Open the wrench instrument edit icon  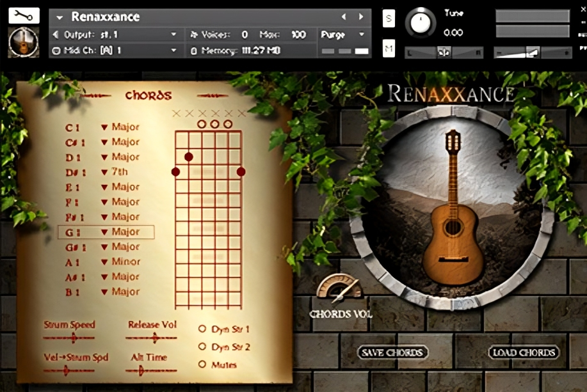(24, 16)
